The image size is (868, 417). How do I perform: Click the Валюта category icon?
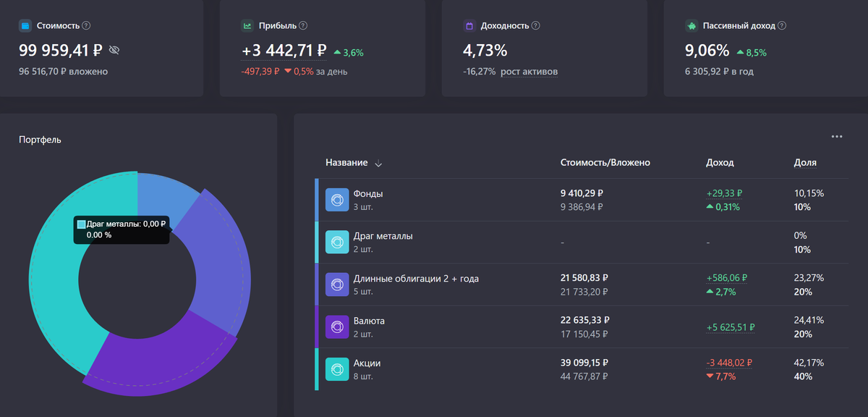tap(337, 327)
